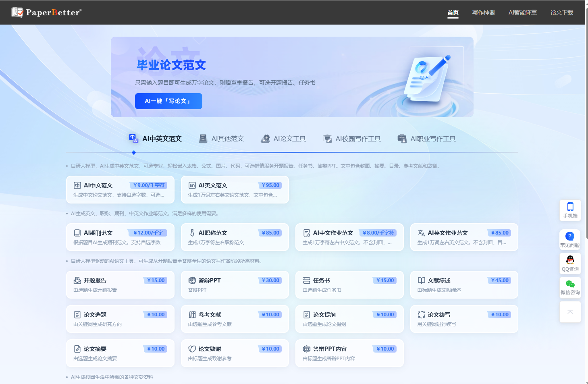Click 由标题生成答辩PPT内容 description text
The height and width of the screenshot is (384, 588).
tap(329, 359)
